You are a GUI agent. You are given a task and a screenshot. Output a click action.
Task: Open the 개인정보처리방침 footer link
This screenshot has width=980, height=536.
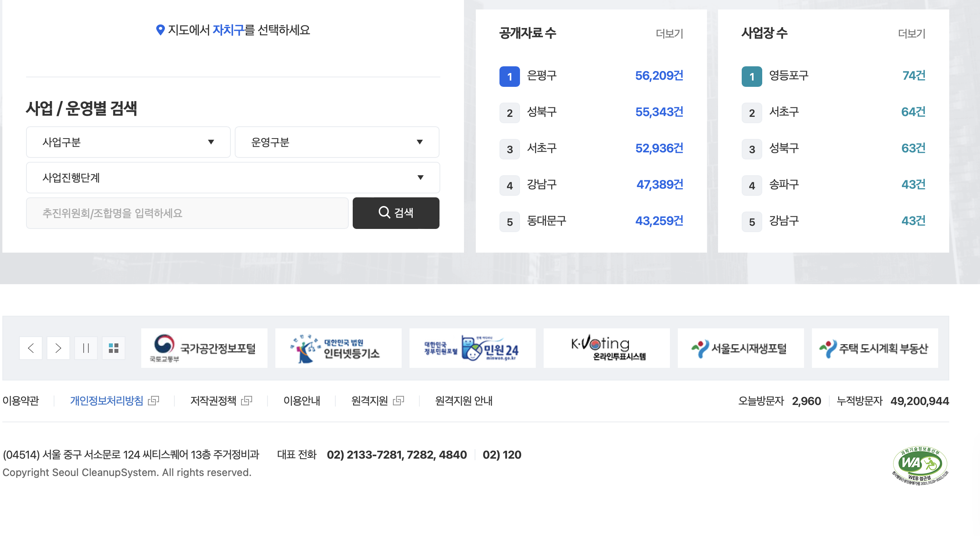coord(107,401)
